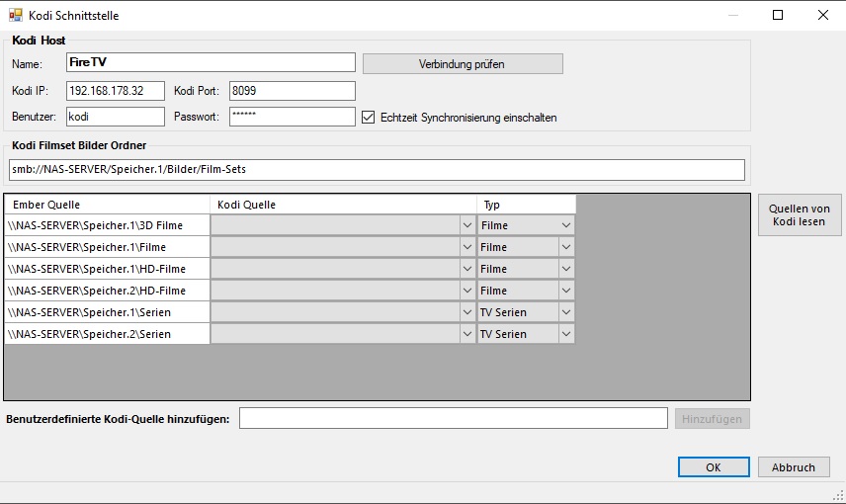Open Typ dropdown for Speicher.2\Serien row

point(566,334)
